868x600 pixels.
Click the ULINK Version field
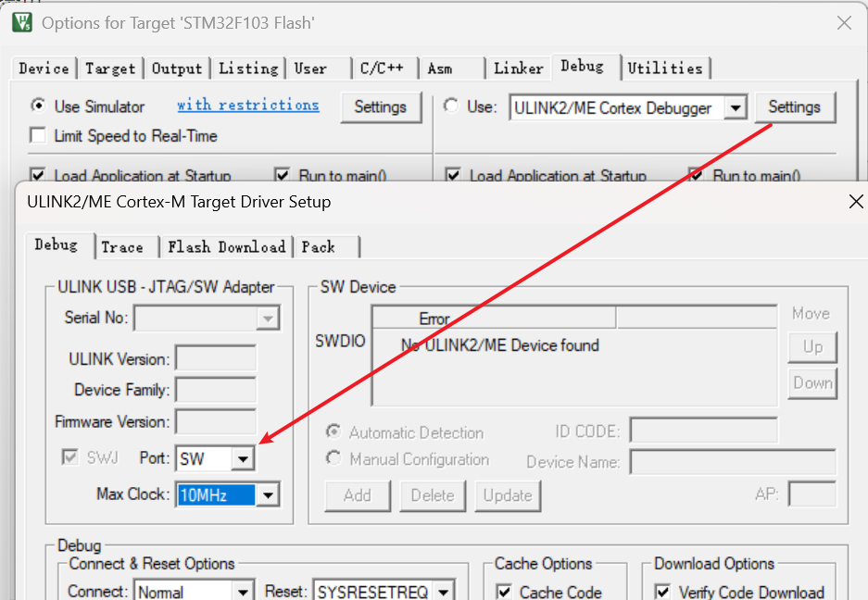[216, 358]
